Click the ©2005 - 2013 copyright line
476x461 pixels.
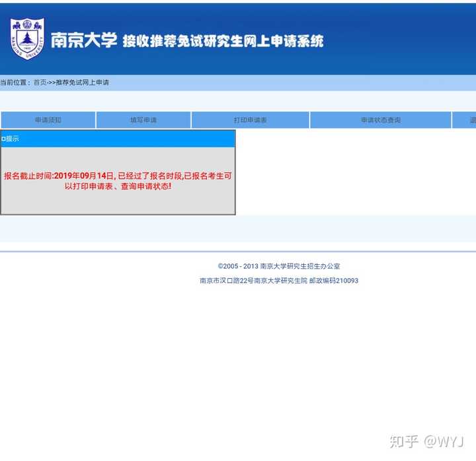click(x=279, y=266)
